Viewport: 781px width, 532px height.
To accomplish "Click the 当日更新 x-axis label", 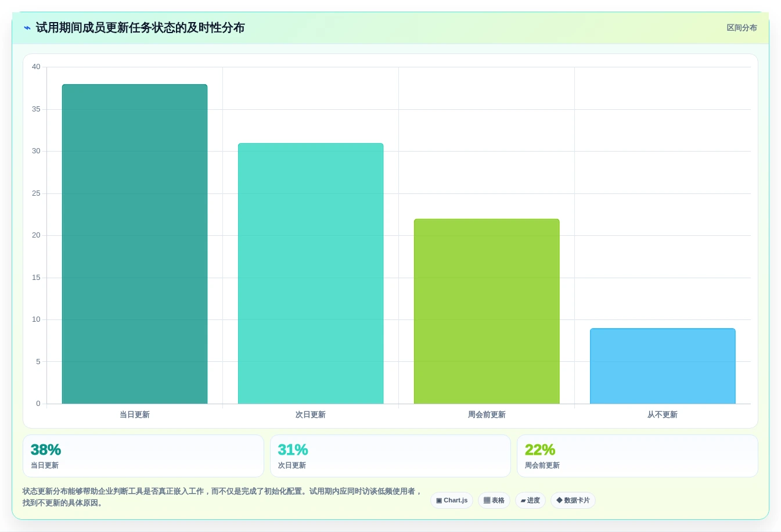I will pyautogui.click(x=135, y=415).
